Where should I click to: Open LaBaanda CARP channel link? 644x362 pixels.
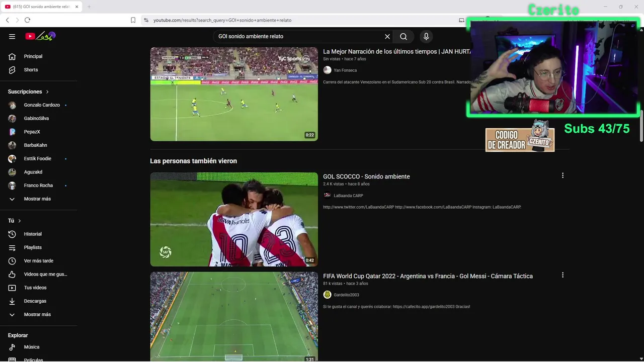pyautogui.click(x=348, y=196)
